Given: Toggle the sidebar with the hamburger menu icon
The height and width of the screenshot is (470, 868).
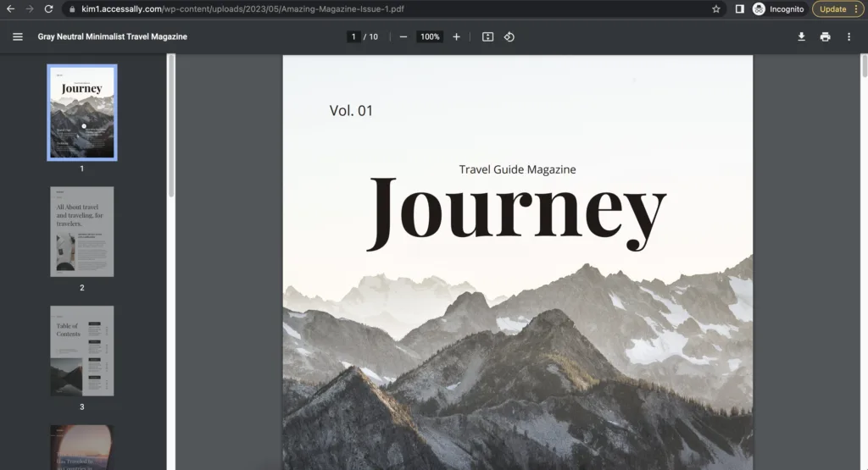Looking at the screenshot, I should coord(18,37).
